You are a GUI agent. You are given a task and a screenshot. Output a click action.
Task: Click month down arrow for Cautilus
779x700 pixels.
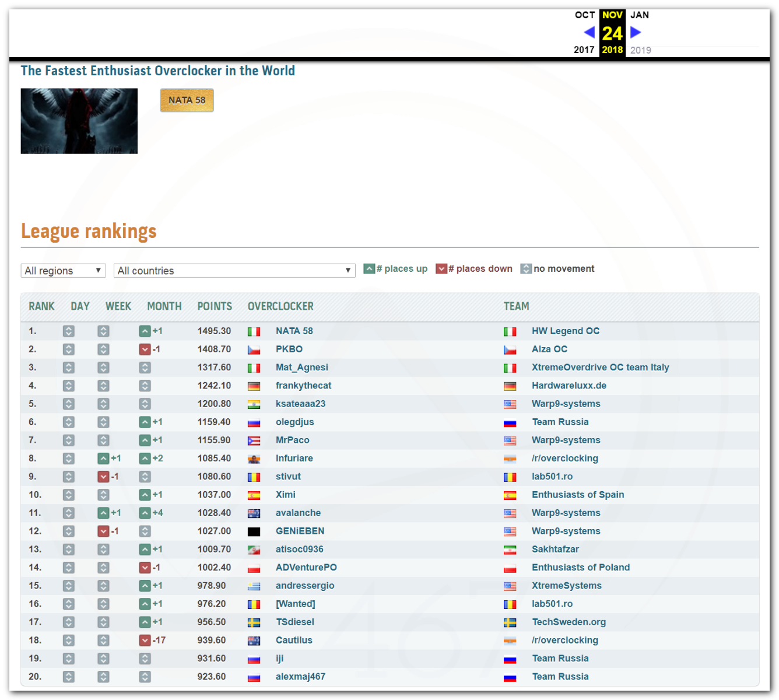(145, 640)
